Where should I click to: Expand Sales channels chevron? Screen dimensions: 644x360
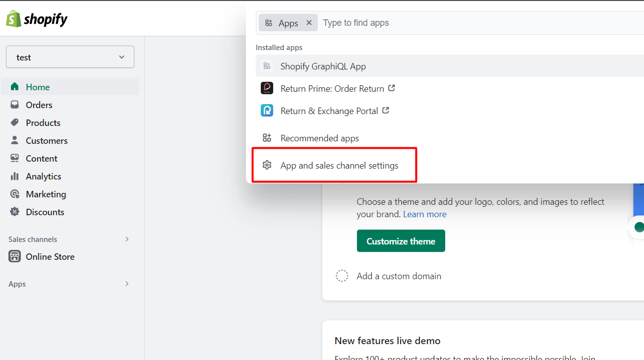[127, 239]
